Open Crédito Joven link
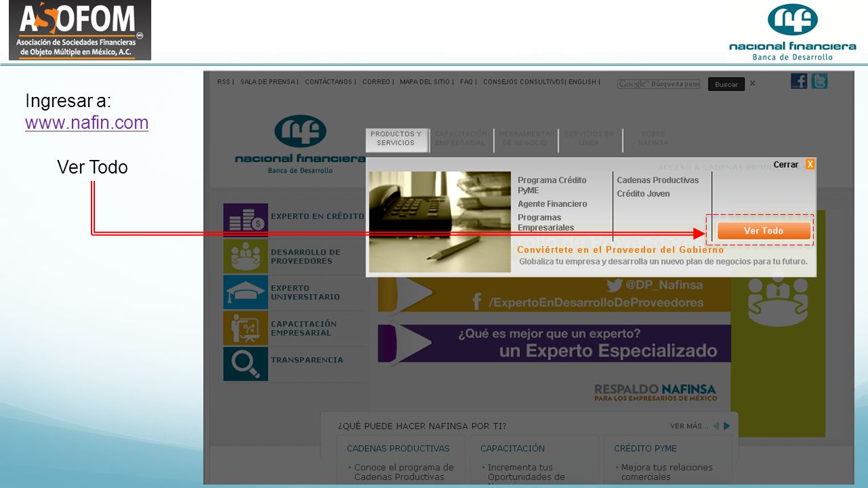Viewport: 868px width, 488px height. 644,194
